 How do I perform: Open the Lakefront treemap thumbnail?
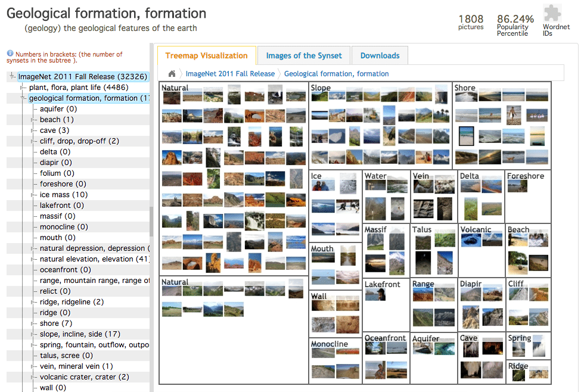coord(375,295)
